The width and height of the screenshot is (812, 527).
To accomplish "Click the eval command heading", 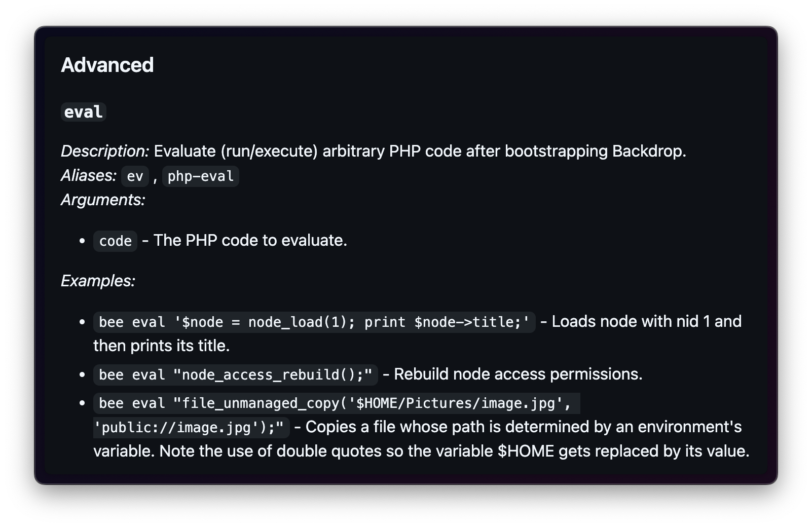I will pyautogui.click(x=84, y=111).
